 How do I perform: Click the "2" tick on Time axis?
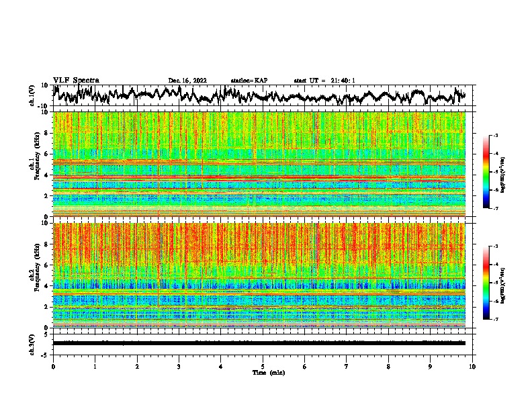(137, 367)
